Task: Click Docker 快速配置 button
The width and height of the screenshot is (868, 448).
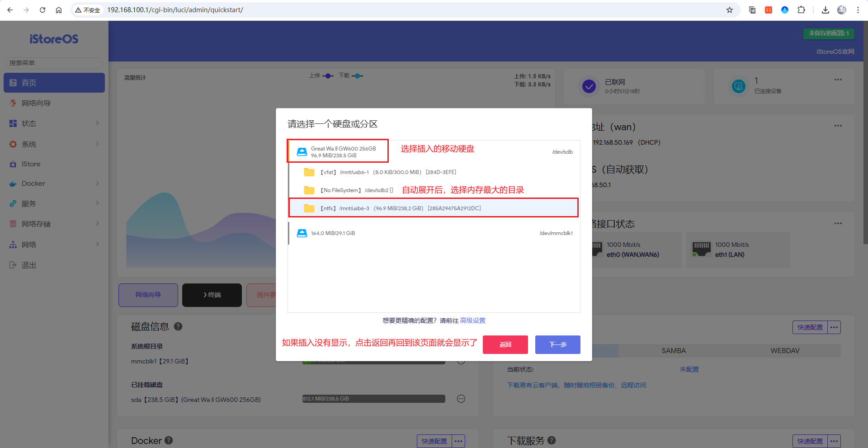Action: click(x=434, y=441)
